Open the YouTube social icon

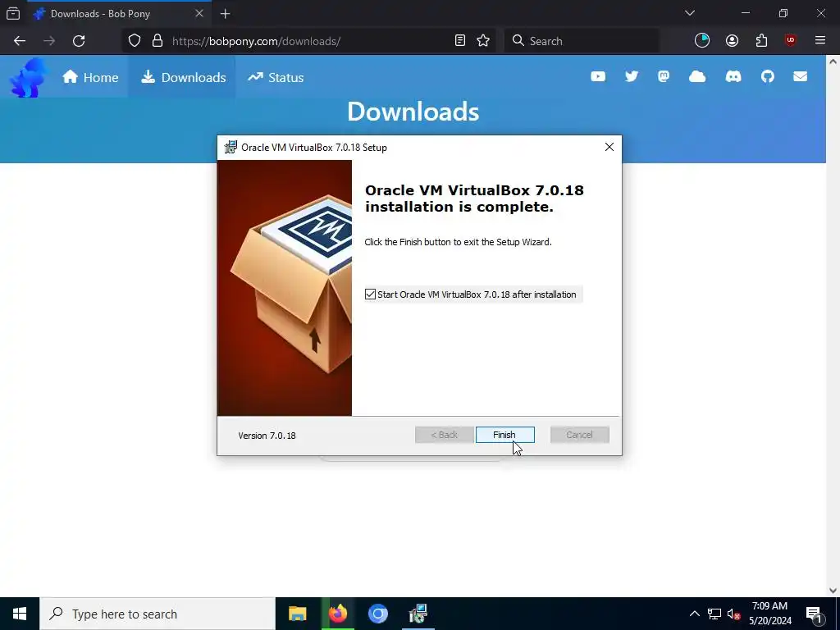598,76
